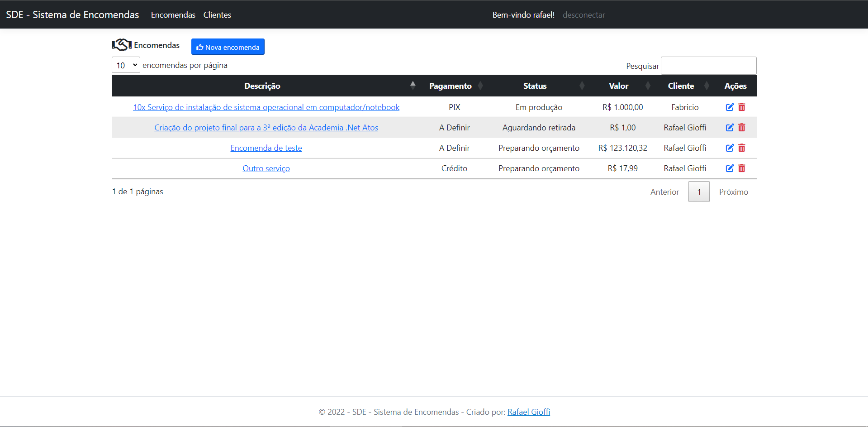Screen dimensions: 868x427
Task: Edit the Outro serviço order
Action: point(729,168)
